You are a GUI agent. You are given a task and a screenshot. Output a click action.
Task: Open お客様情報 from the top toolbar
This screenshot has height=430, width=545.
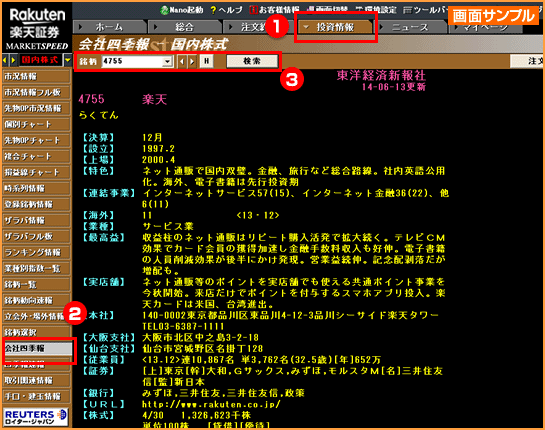coord(274,10)
